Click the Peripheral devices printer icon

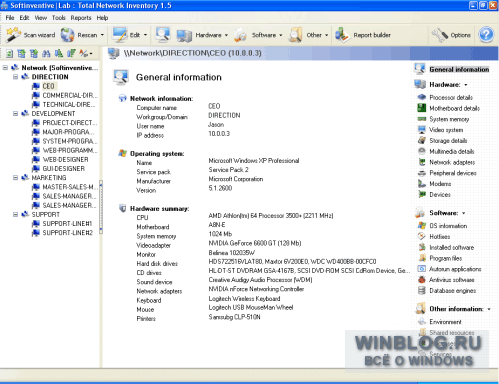pyautogui.click(x=422, y=173)
